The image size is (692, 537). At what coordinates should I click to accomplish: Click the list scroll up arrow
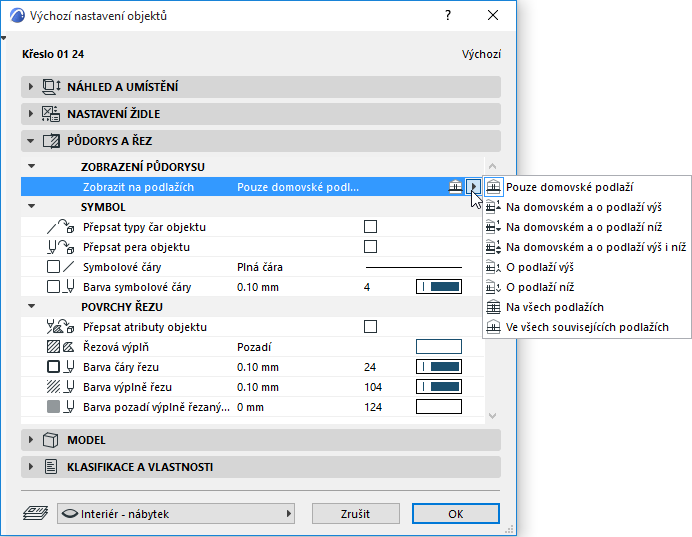point(493,166)
